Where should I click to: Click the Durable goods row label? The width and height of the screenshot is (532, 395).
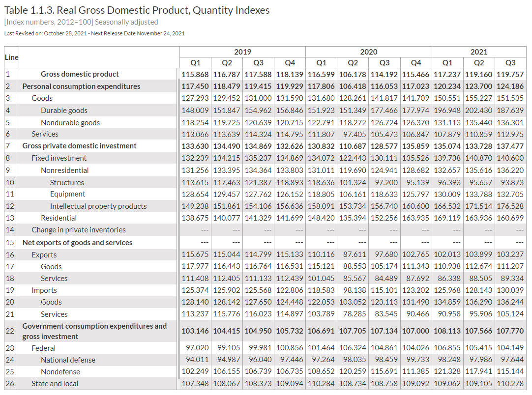[64, 111]
